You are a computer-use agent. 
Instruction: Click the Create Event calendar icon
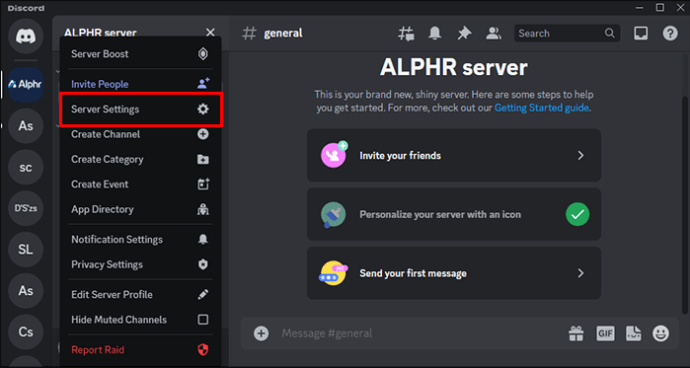pos(203,184)
